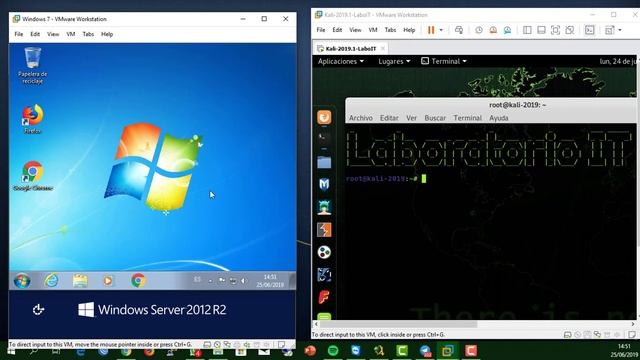Open Edit menu in Kali VMware window
This screenshot has height=360, width=640.
click(337, 30)
